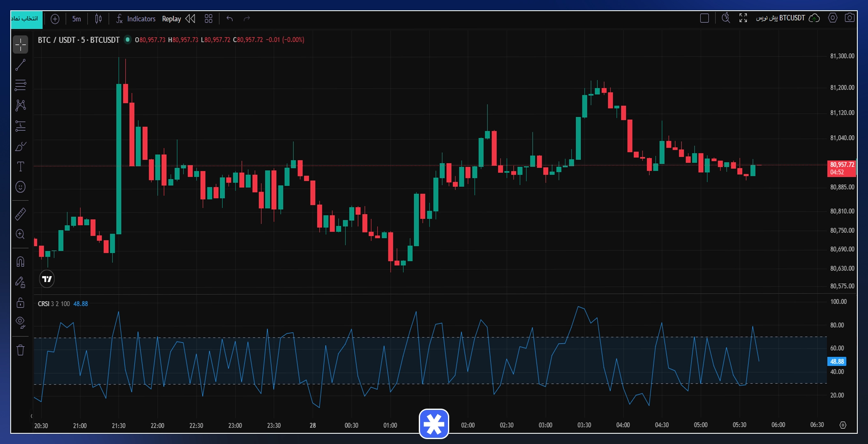Image resolution: width=868 pixels, height=444 pixels.
Task: Activate the zoom in tool
Action: coord(21,234)
